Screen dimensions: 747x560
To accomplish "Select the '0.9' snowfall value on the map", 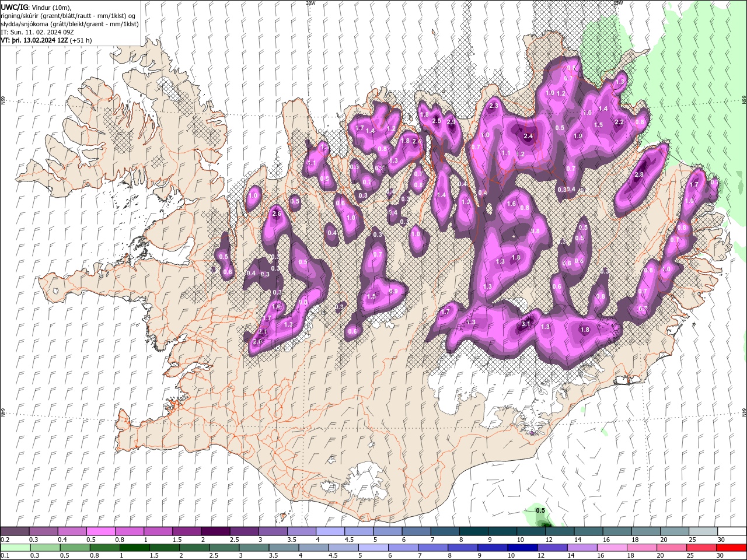I will coord(393,292).
